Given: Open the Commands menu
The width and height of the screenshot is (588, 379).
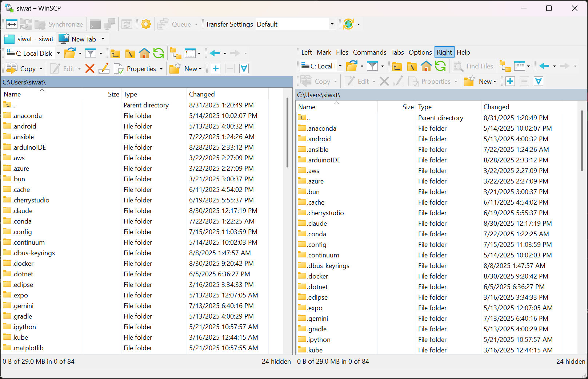Looking at the screenshot, I should tap(370, 52).
